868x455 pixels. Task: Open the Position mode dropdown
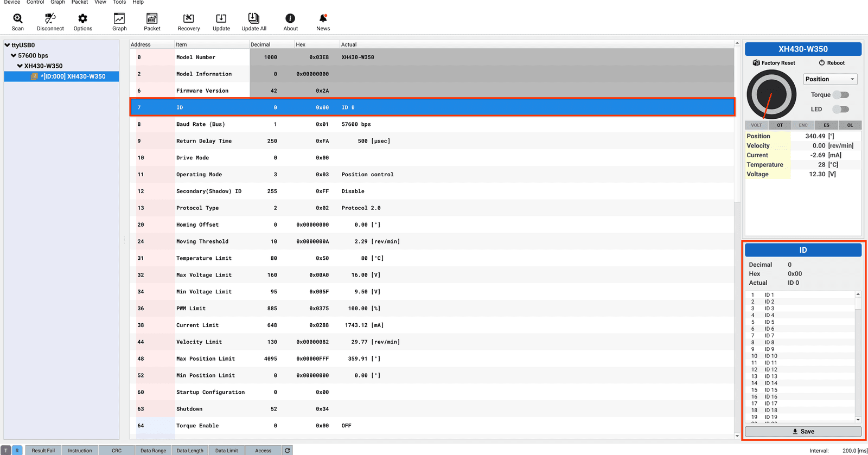click(830, 79)
